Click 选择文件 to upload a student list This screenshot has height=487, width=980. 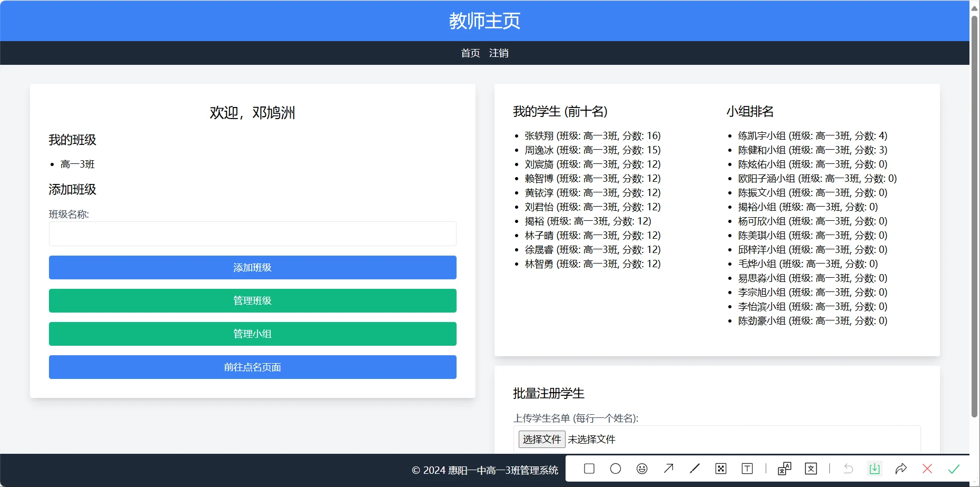pos(542,439)
